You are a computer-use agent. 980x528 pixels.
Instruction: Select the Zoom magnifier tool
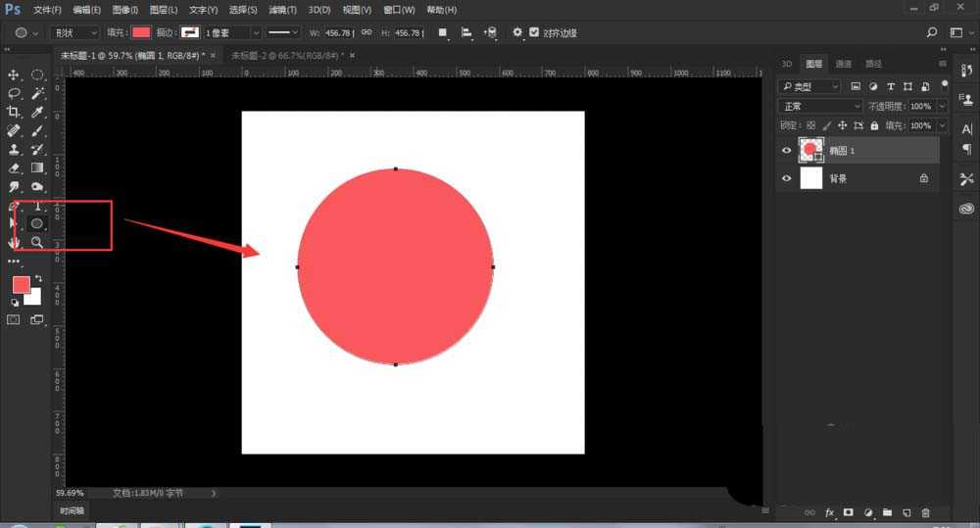(37, 242)
